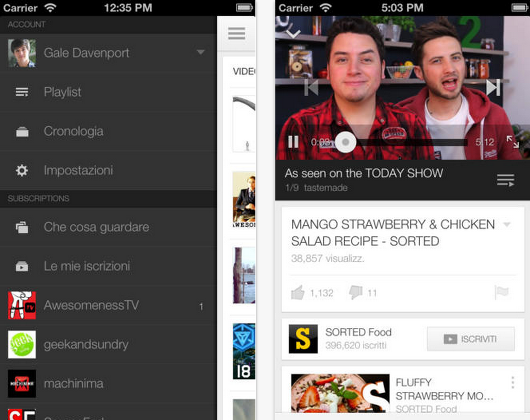Tap the SUBSCRIPTIONS section header

tap(38, 198)
